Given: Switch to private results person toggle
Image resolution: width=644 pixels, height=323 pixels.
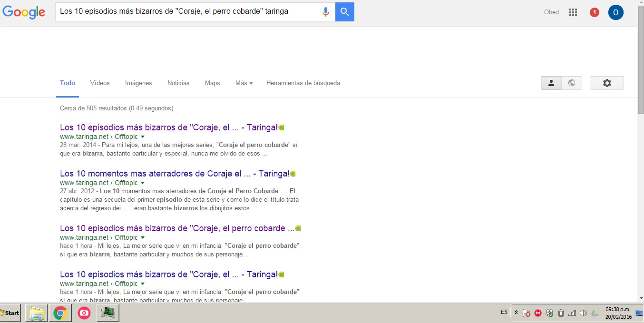Looking at the screenshot, I should point(551,83).
